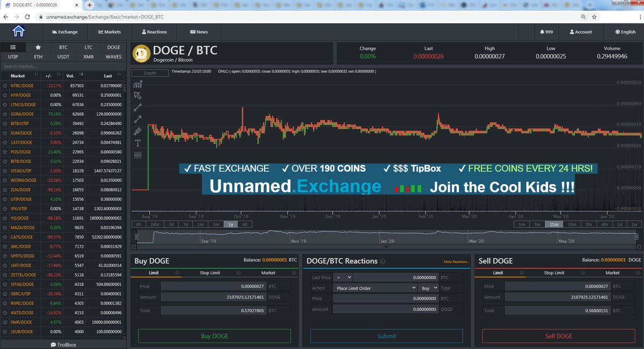This screenshot has width=644, height=349.
Task: Open the Account menu
Action: (x=581, y=32)
